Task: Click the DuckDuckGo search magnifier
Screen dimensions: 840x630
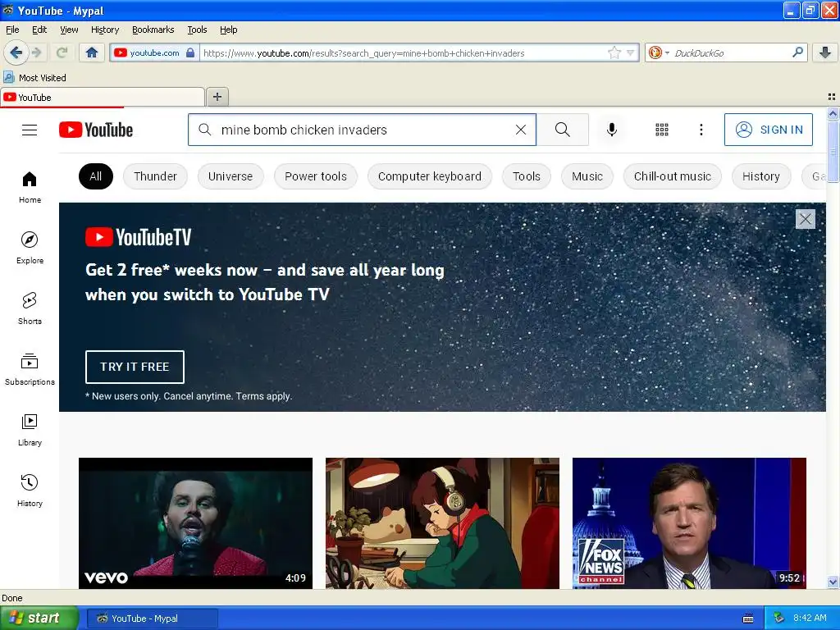Action: pyautogui.click(x=797, y=52)
